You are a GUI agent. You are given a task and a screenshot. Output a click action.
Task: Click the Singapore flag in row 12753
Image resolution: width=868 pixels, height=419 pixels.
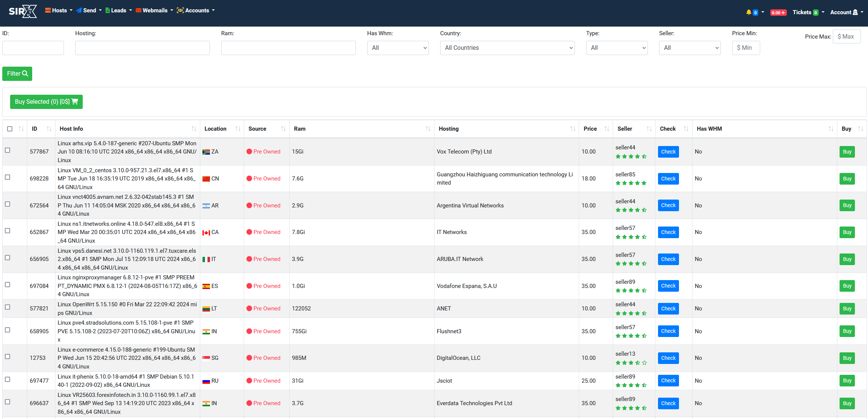point(206,358)
